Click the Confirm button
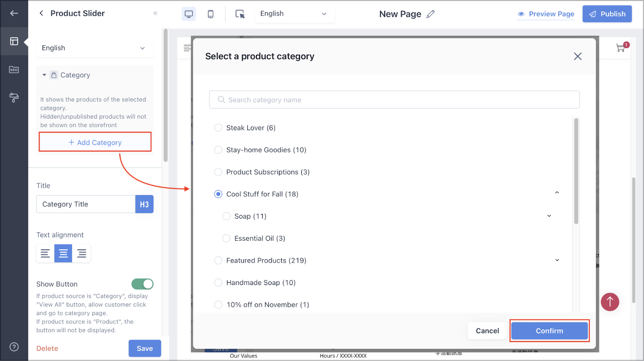This screenshot has width=644, height=361. click(549, 331)
